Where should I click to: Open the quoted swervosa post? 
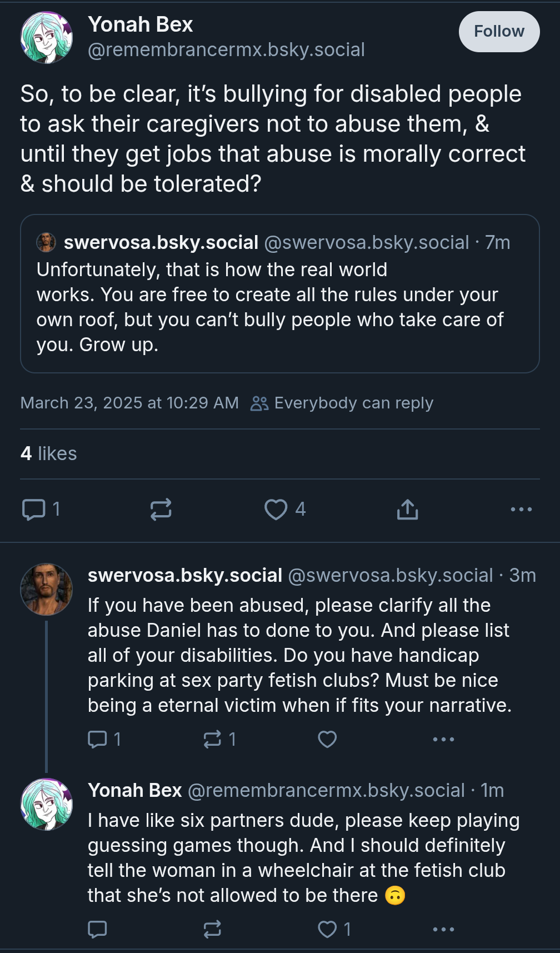279,293
